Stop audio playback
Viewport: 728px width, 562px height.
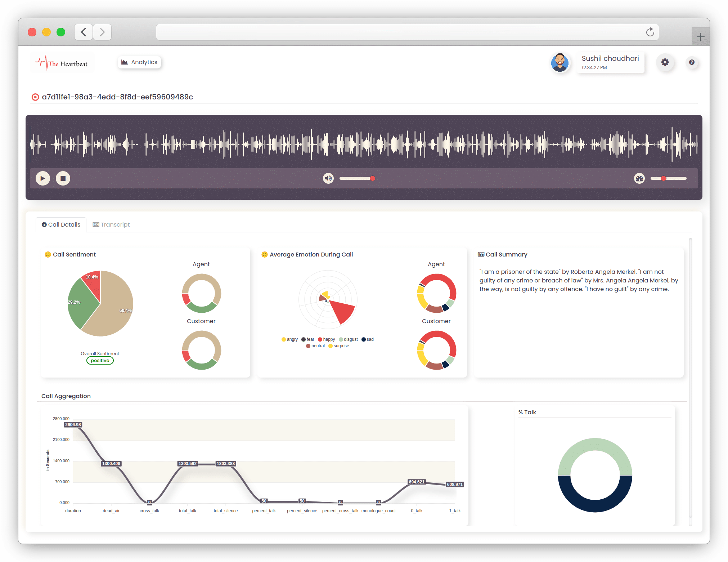[x=63, y=178]
